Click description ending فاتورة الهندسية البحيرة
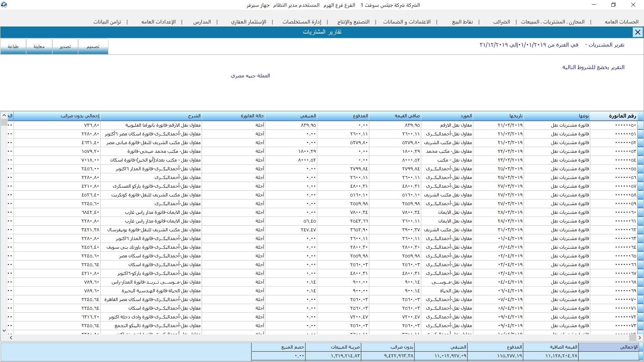 [151, 291]
